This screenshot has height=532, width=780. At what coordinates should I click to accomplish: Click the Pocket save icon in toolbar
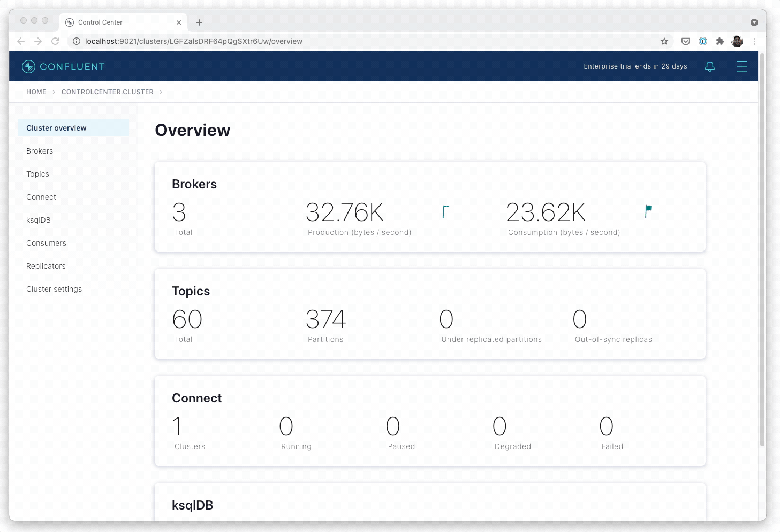(685, 41)
